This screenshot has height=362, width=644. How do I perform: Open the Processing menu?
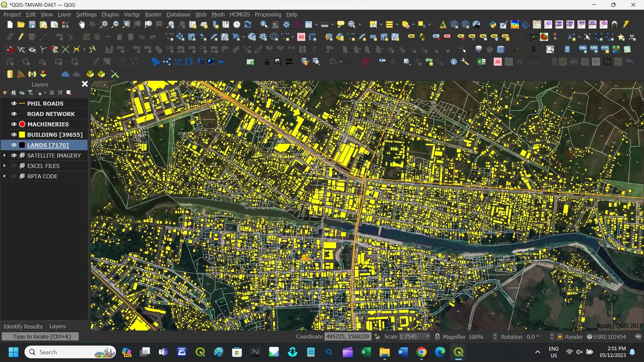pyautogui.click(x=268, y=14)
